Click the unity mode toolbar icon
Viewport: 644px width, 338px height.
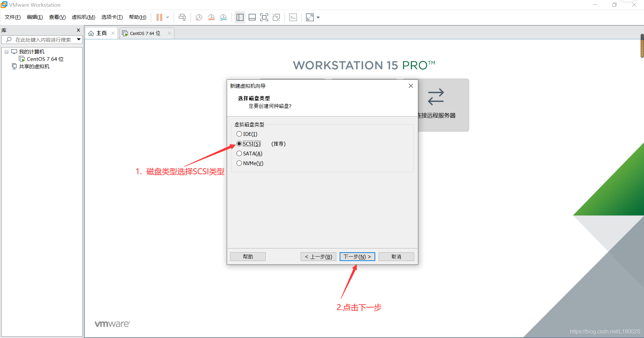276,17
